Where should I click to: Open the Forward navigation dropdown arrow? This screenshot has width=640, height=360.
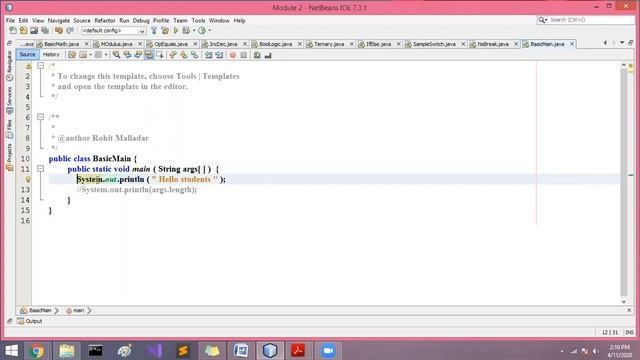[x=106, y=55]
